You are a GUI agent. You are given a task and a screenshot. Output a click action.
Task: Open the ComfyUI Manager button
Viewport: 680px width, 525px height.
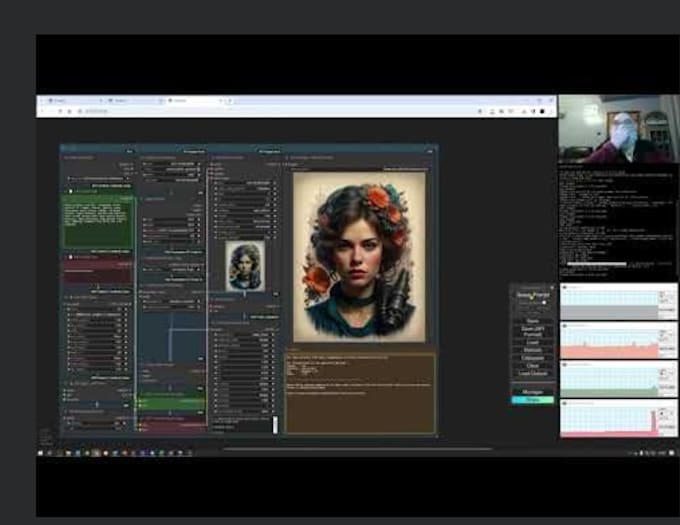[533, 392]
